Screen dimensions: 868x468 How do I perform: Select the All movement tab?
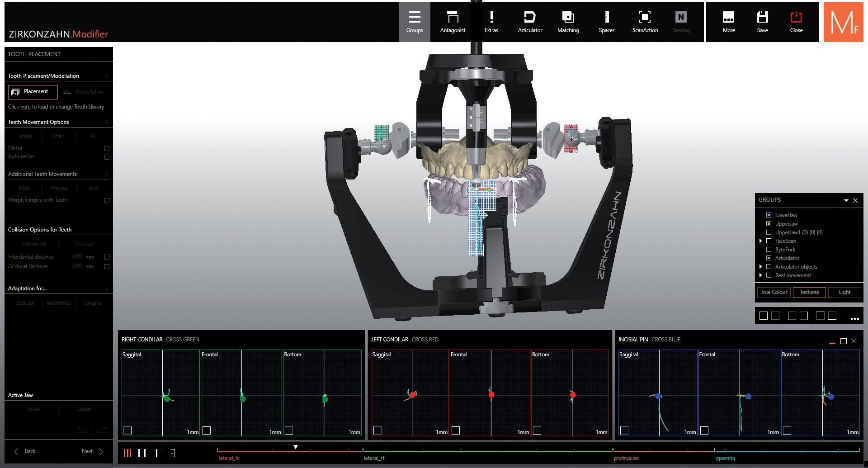click(92, 136)
